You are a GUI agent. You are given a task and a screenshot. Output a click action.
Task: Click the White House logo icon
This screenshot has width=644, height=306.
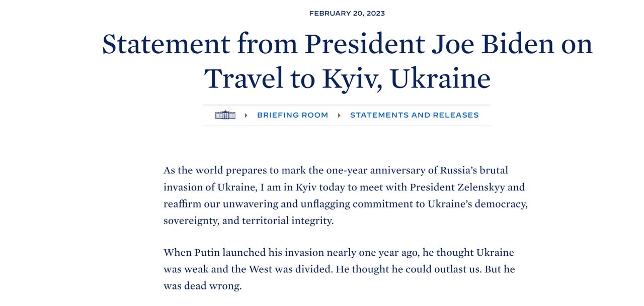[x=225, y=115]
